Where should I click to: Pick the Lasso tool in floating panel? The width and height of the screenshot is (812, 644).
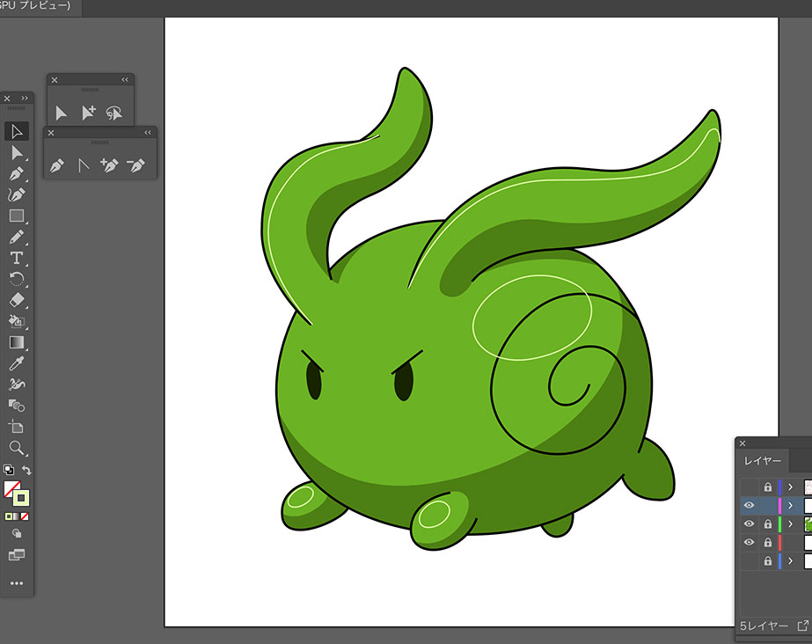tap(114, 113)
